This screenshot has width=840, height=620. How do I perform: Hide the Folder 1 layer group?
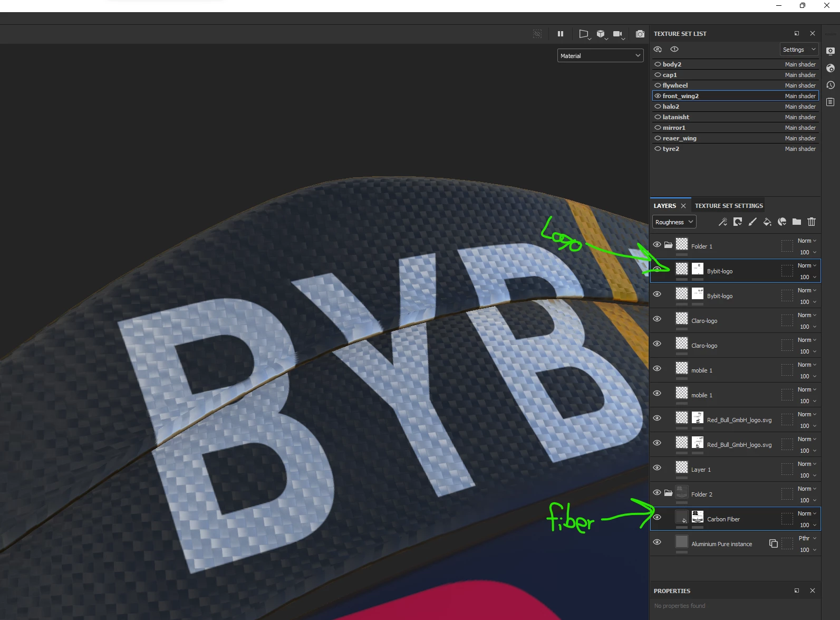657,244
